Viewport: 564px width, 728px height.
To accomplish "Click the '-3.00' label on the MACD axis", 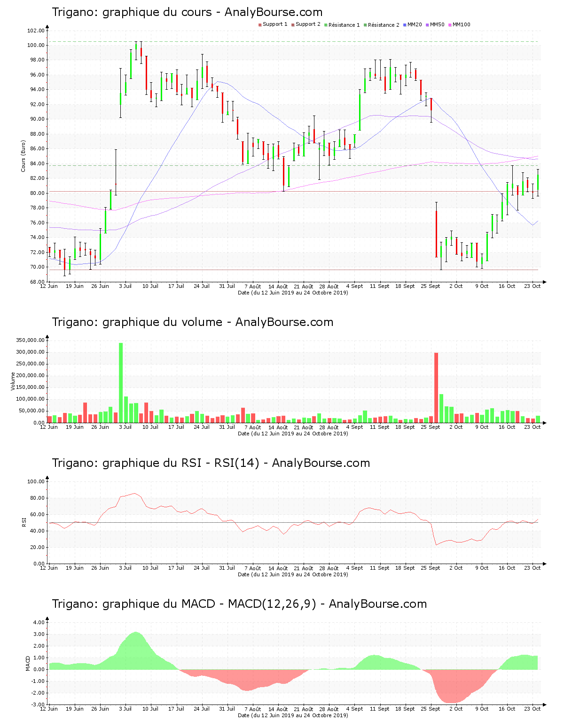I will 38,705.
